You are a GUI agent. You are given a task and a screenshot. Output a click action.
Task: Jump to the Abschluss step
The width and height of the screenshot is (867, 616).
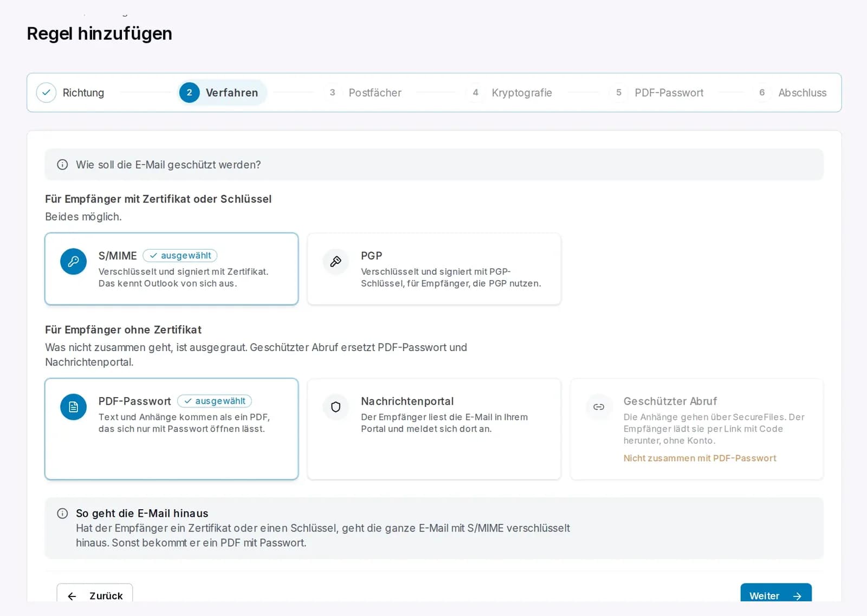click(791, 93)
